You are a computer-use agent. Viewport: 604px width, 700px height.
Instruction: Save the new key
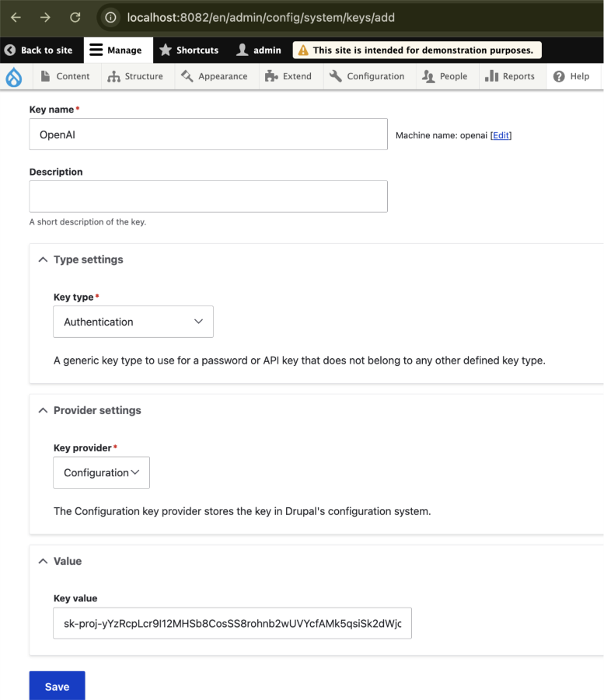pos(58,686)
